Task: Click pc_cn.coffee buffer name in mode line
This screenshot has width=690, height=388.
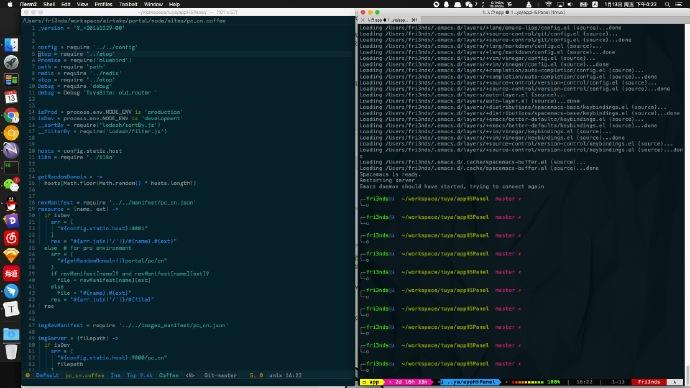Action: (84, 375)
